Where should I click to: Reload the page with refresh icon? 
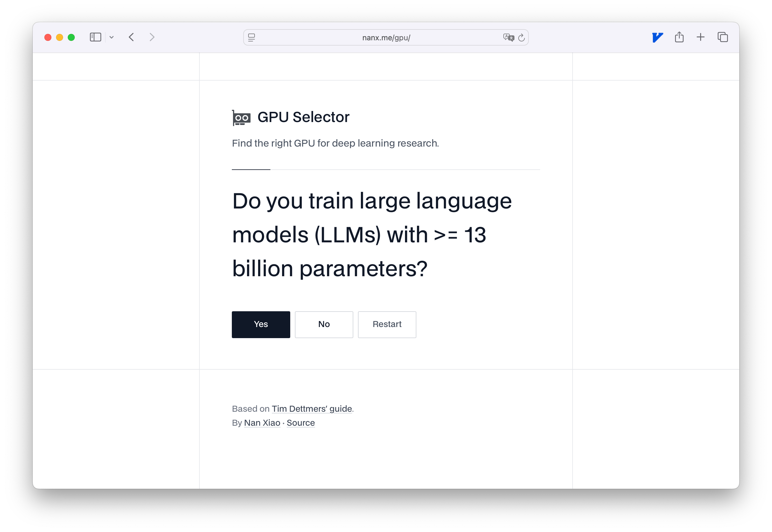click(521, 38)
